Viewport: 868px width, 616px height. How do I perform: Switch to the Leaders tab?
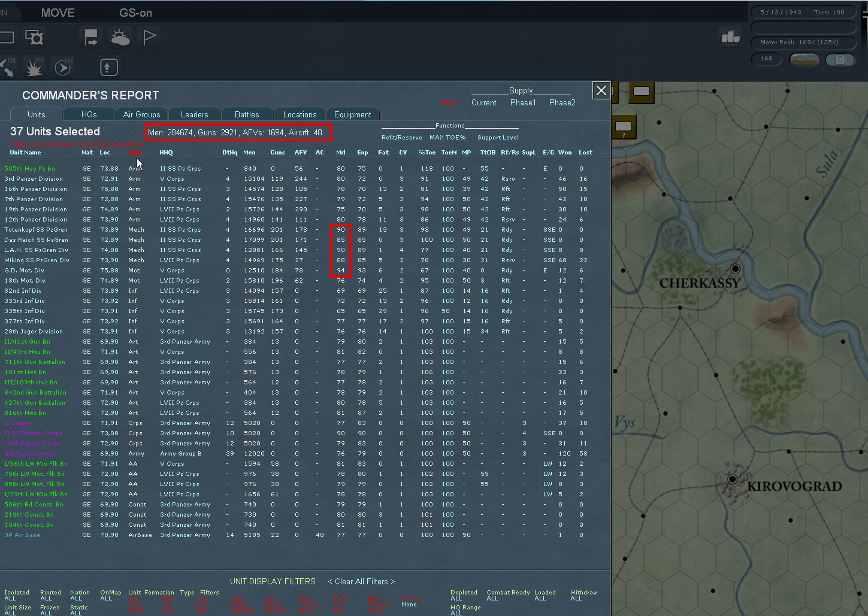click(195, 114)
